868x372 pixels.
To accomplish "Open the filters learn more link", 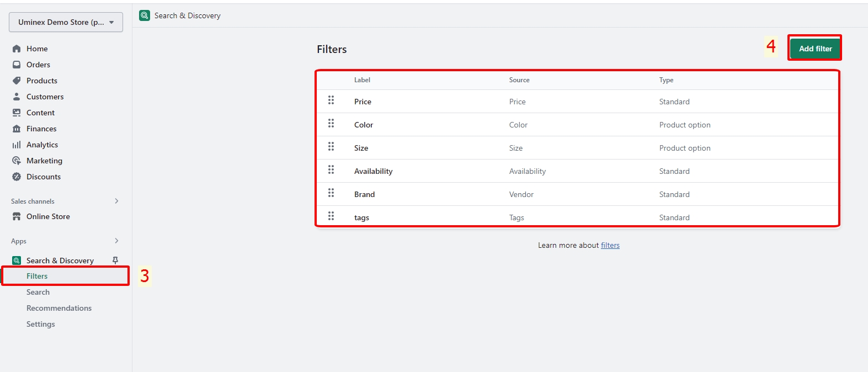I will coord(610,246).
